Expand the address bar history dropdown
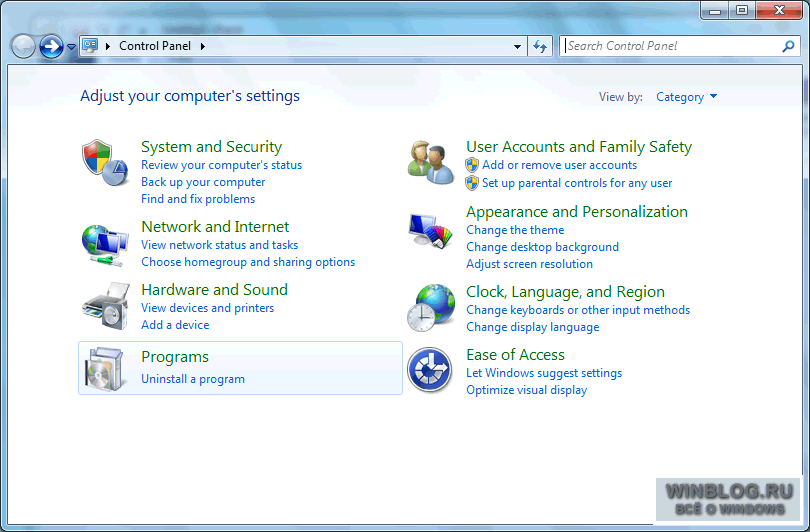The image size is (810, 532). pos(517,46)
